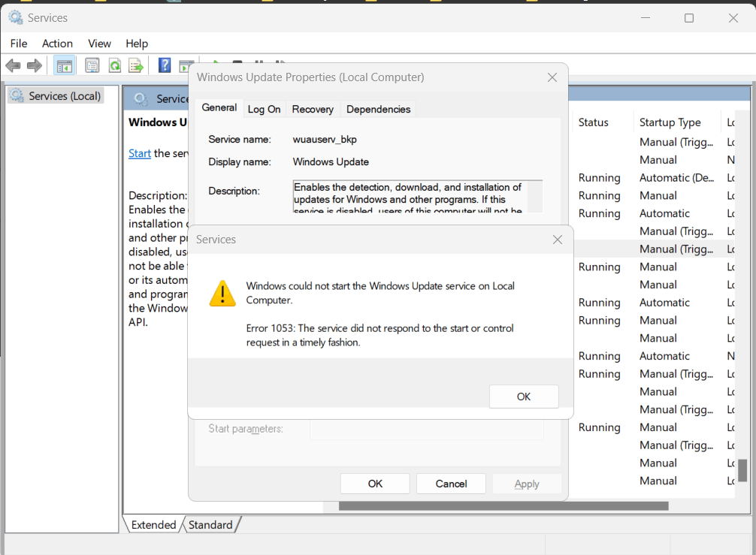The width and height of the screenshot is (756, 555).
Task: Open the File menu
Action: 19,44
